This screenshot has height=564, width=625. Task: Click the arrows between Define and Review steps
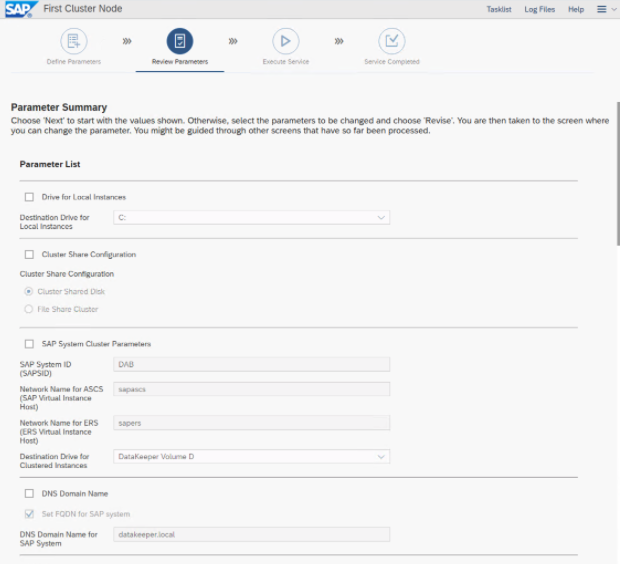(x=127, y=41)
